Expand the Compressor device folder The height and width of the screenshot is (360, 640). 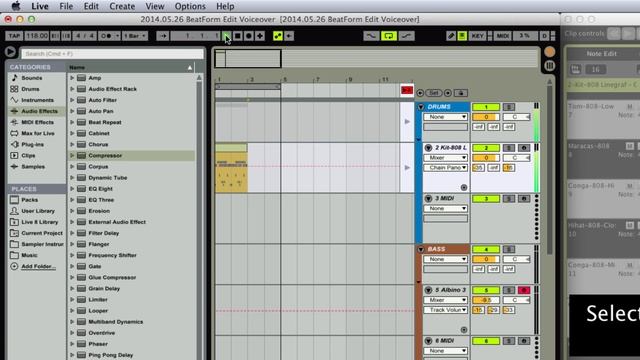(72, 156)
